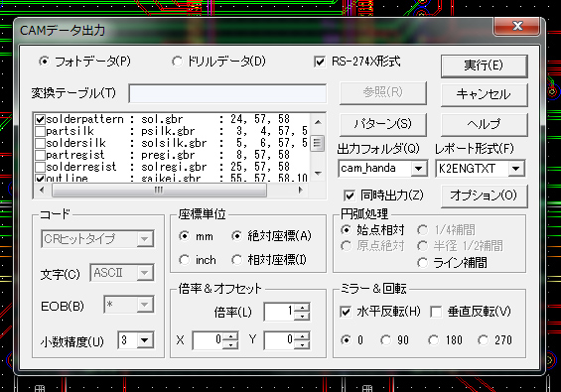Select the フォトデータ(P) radio button
561x392 pixels.
pos(44,62)
